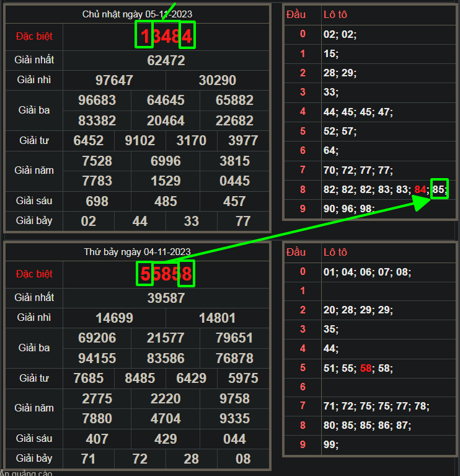Viewport: 460px width, 476px height.
Task: Click the red 58 in Lô tô row 5
Action: point(366,368)
